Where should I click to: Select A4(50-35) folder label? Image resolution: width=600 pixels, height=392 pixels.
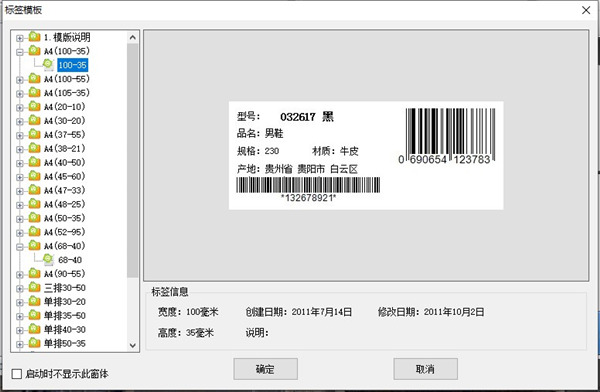click(64, 218)
